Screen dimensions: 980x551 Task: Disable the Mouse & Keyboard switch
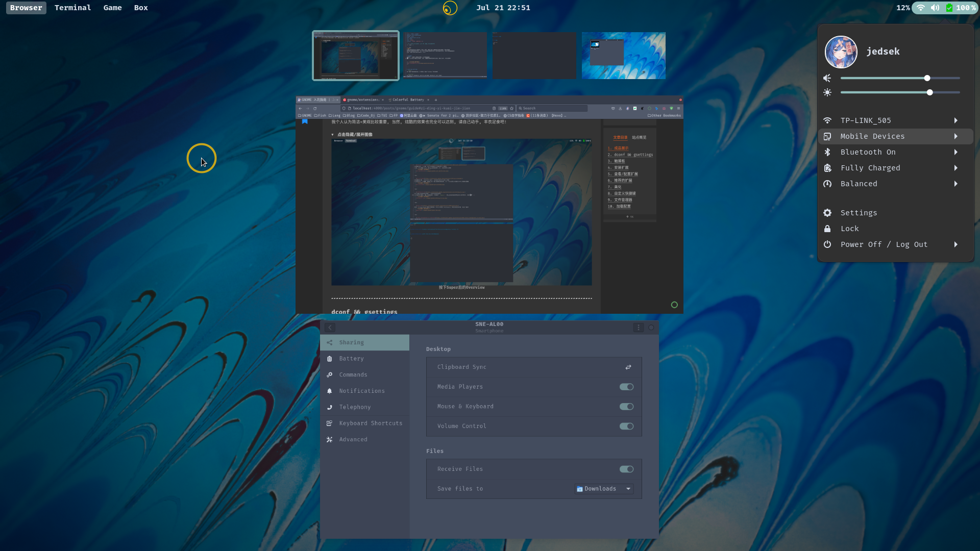point(626,407)
